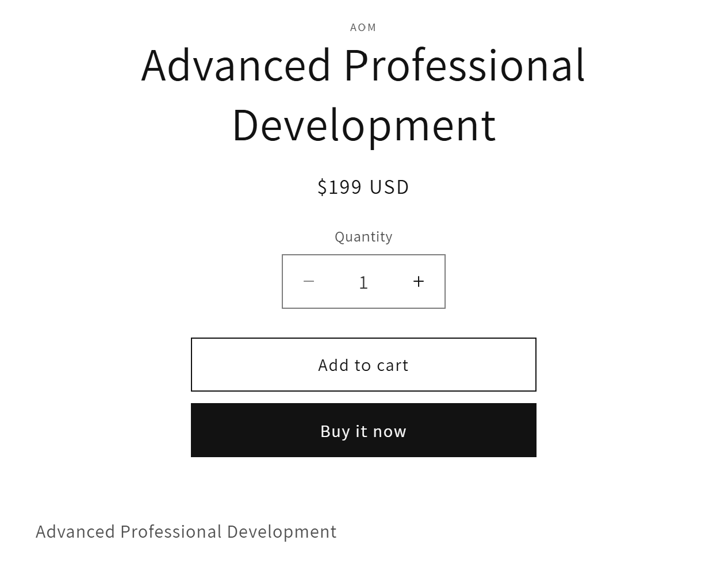
Task: Click the word Advanced in the large title
Action: click(236, 64)
